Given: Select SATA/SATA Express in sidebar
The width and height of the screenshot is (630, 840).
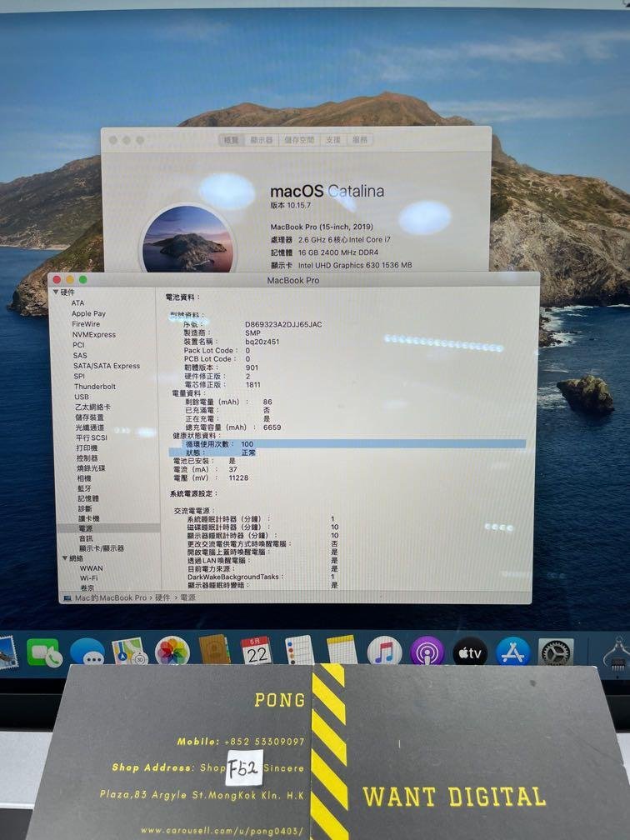Looking at the screenshot, I should [106, 366].
